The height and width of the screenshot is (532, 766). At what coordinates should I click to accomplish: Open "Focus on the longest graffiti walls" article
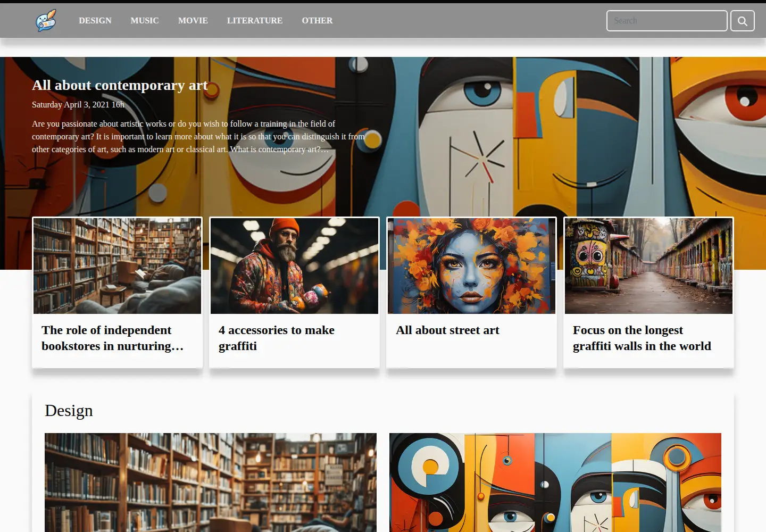[x=642, y=338]
